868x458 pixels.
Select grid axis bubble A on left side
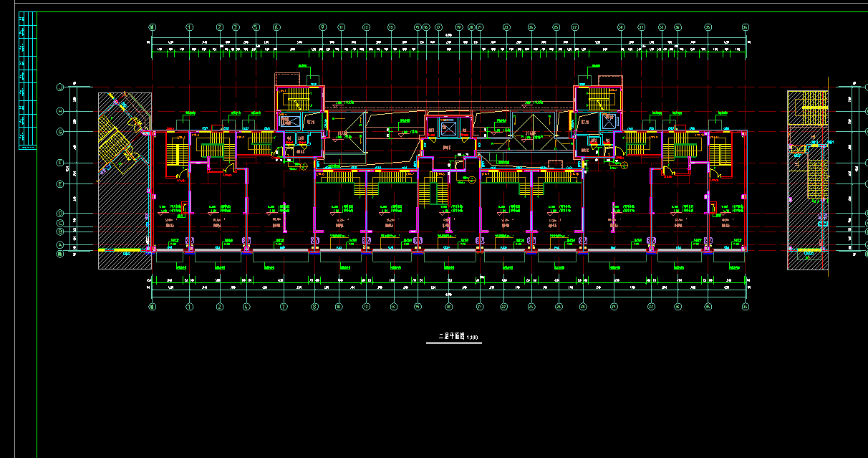(x=61, y=245)
